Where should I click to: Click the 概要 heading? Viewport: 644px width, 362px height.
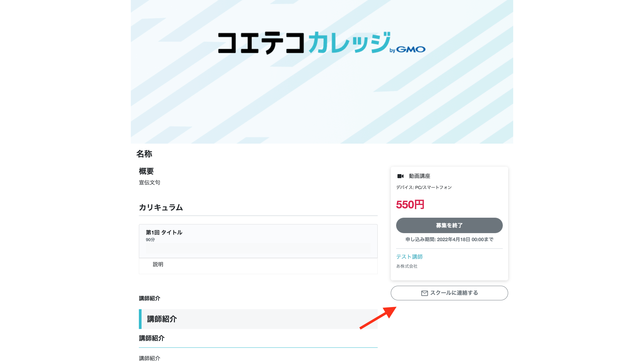(x=146, y=171)
